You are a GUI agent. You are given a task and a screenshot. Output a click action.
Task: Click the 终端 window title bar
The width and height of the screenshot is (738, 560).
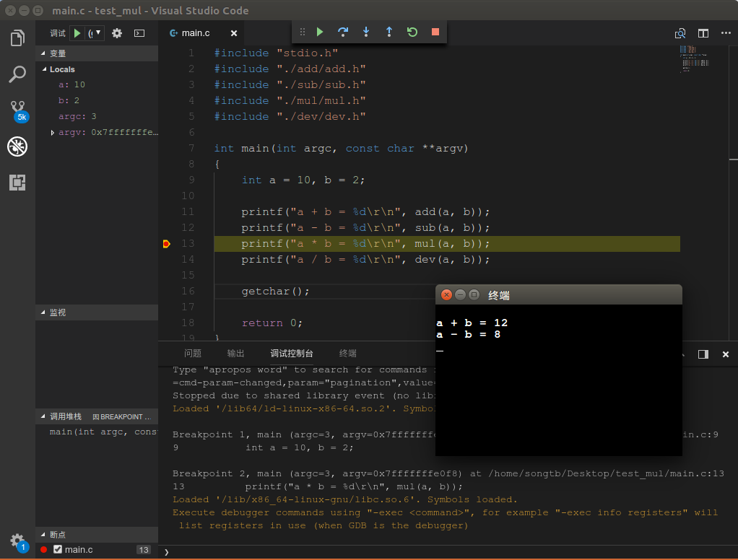[559, 295]
